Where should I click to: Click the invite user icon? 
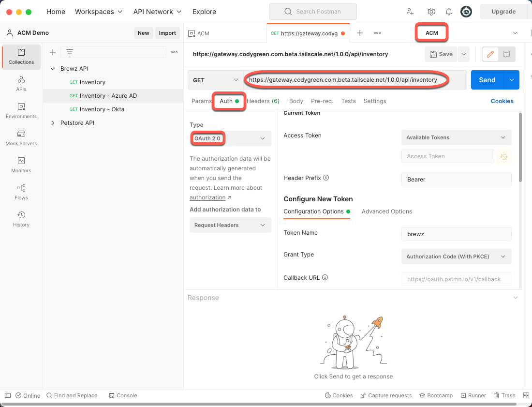tap(410, 12)
